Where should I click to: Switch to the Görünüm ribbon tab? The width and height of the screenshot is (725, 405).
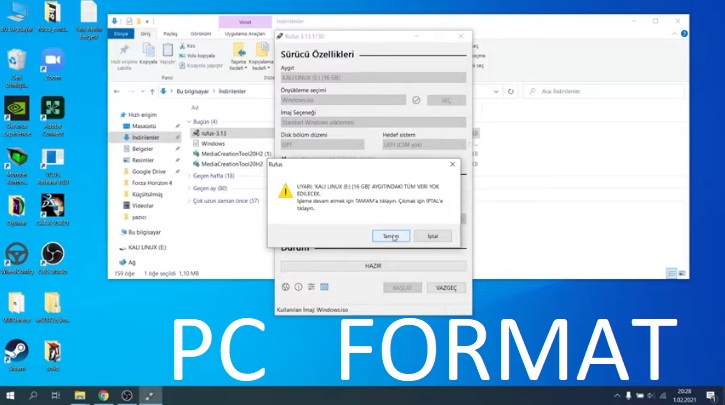(x=201, y=34)
